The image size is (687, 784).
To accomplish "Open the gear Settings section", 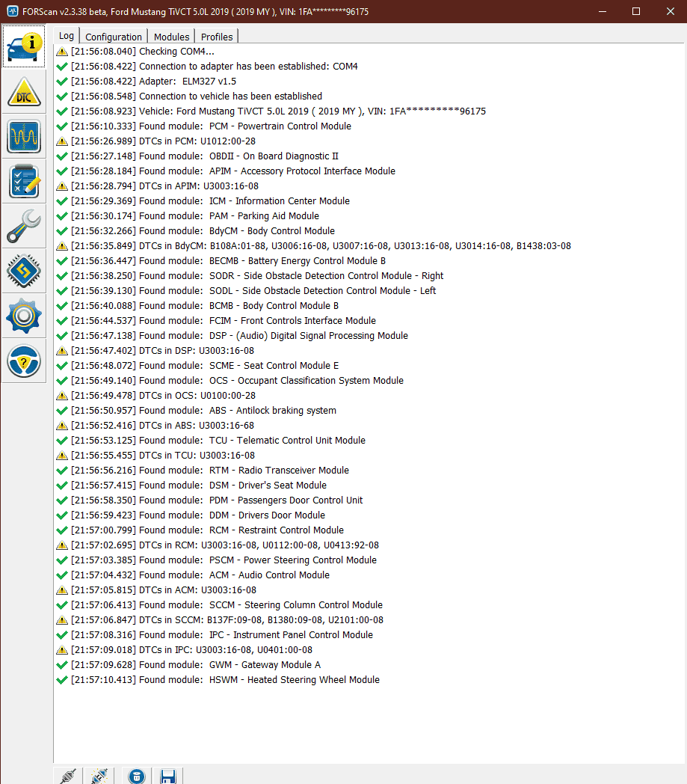I will 24,316.
